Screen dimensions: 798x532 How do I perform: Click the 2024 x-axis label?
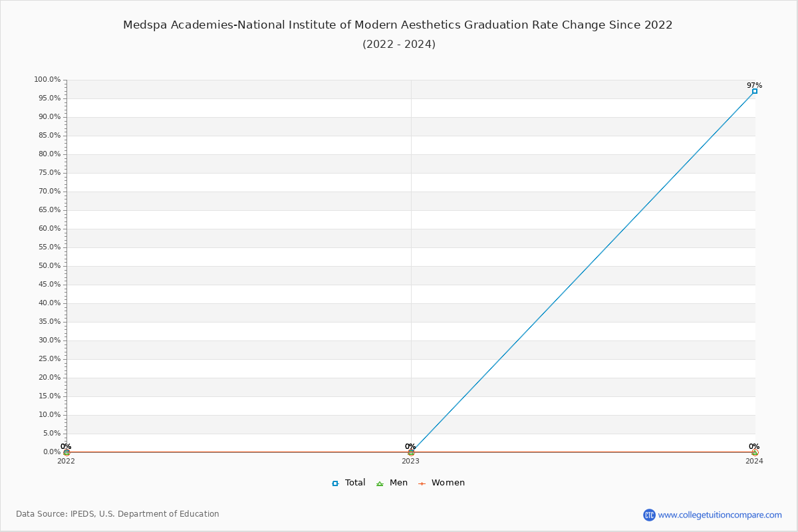click(754, 461)
